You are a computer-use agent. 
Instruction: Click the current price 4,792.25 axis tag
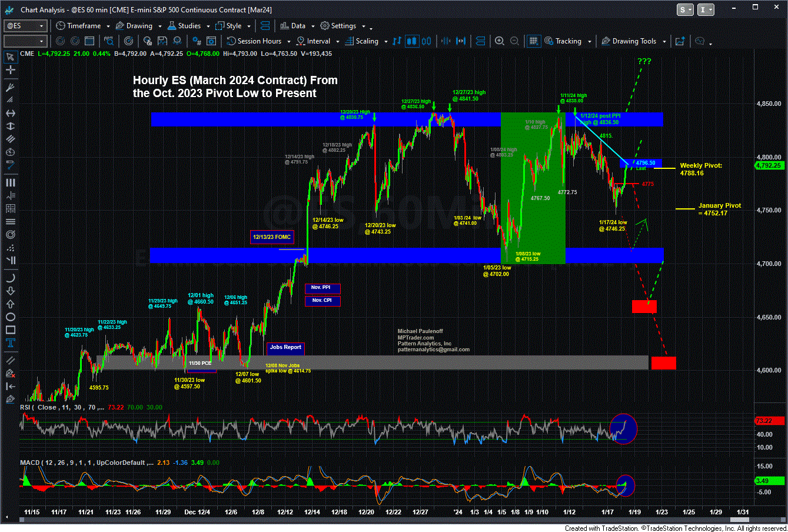769,166
